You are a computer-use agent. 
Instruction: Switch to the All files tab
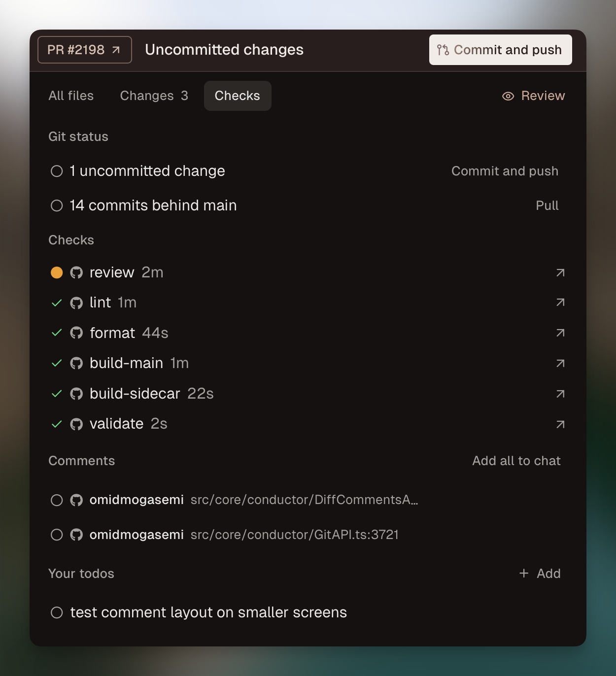point(71,96)
